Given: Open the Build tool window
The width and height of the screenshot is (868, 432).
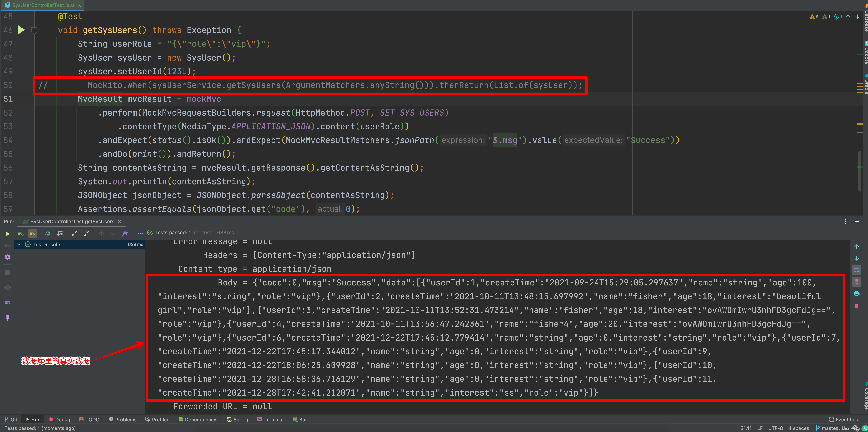Looking at the screenshot, I should coord(302,419).
